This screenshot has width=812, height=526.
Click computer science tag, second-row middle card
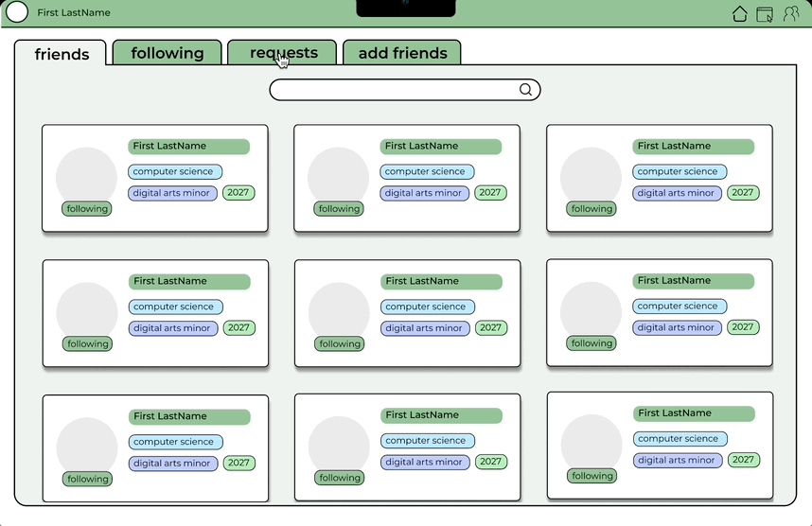[x=427, y=307]
